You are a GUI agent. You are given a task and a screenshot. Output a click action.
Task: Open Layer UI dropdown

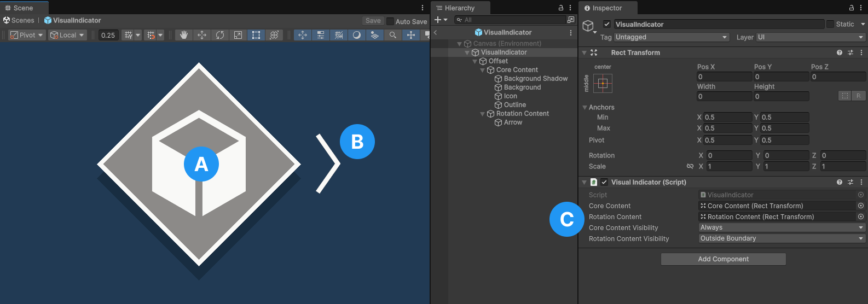coord(811,37)
